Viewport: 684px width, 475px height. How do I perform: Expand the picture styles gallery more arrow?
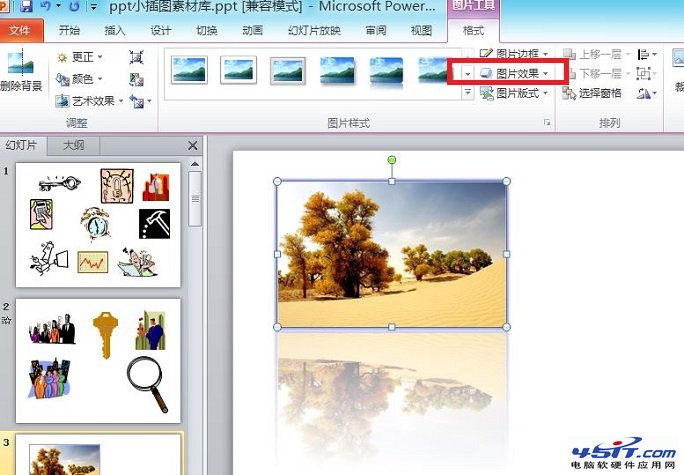468,92
